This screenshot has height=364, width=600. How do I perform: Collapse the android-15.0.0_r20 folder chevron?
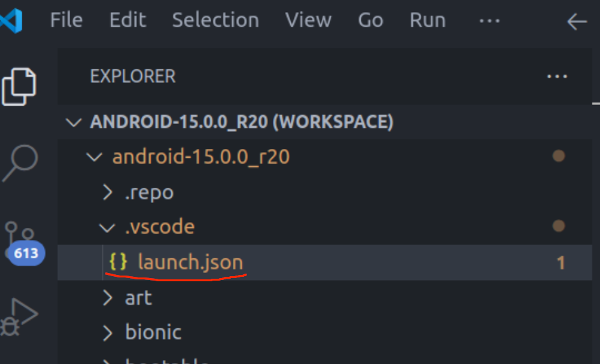click(95, 157)
